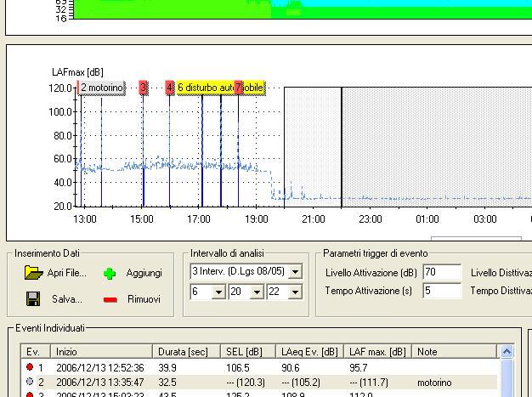
Task: Click the Tempo Attivazione field containing 5
Action: pyautogui.click(x=442, y=291)
